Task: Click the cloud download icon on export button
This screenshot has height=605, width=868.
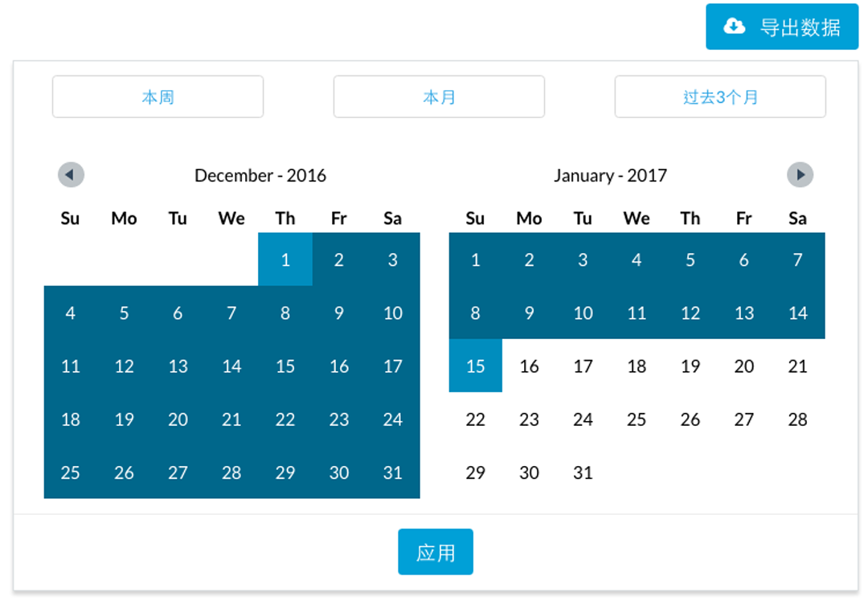Action: (x=734, y=27)
